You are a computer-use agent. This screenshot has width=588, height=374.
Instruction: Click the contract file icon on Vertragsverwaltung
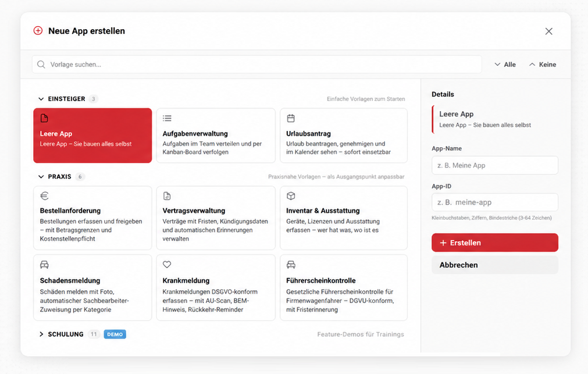click(167, 196)
